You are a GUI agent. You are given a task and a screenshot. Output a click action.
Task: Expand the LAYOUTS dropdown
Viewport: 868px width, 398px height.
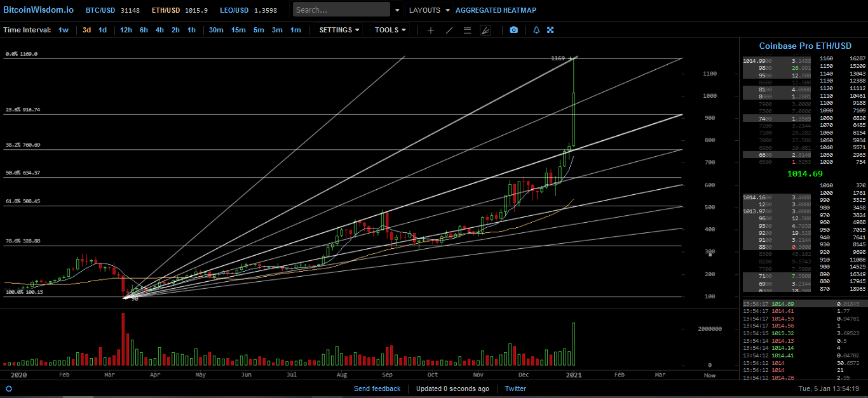[x=429, y=10]
